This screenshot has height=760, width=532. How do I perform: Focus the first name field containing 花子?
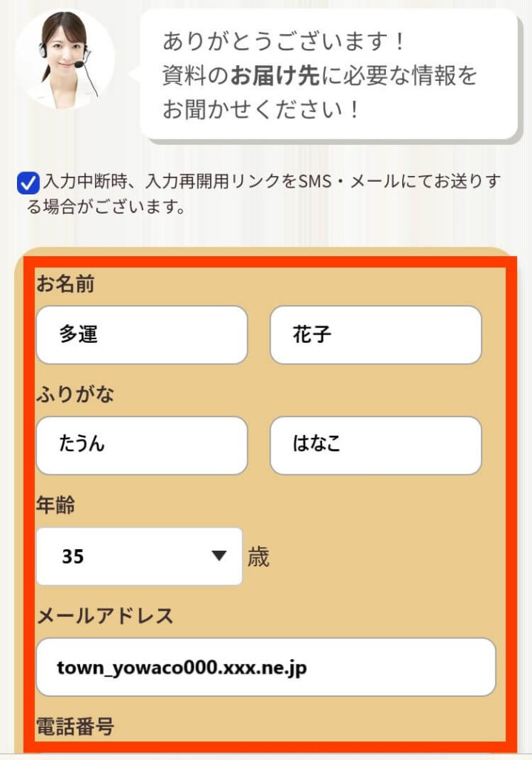[x=375, y=335]
